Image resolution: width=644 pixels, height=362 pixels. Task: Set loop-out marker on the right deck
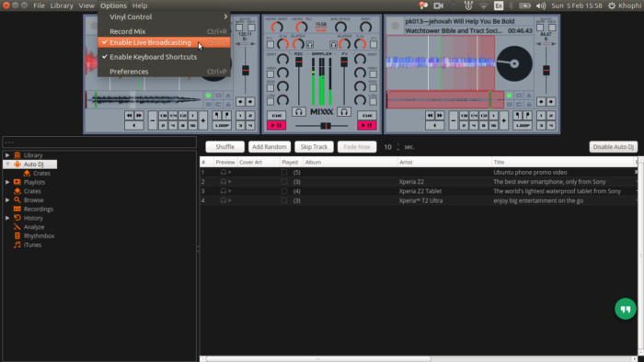click(527, 116)
